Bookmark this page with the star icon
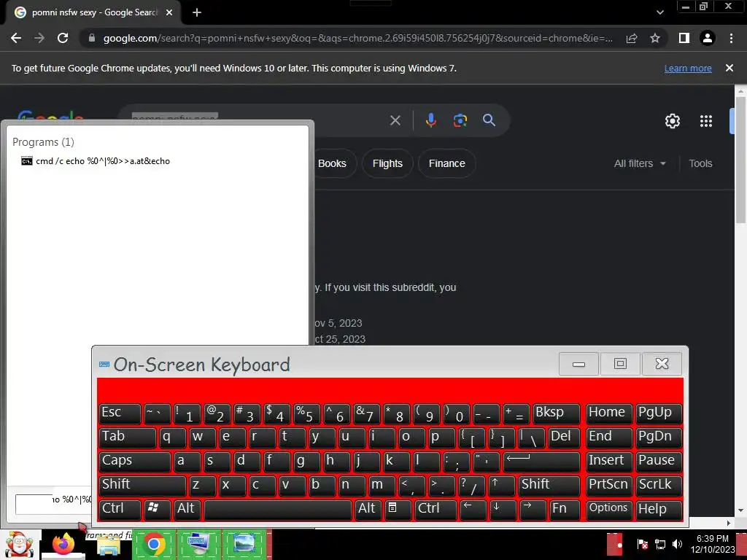Viewport: 747px width, 560px height. click(x=655, y=38)
